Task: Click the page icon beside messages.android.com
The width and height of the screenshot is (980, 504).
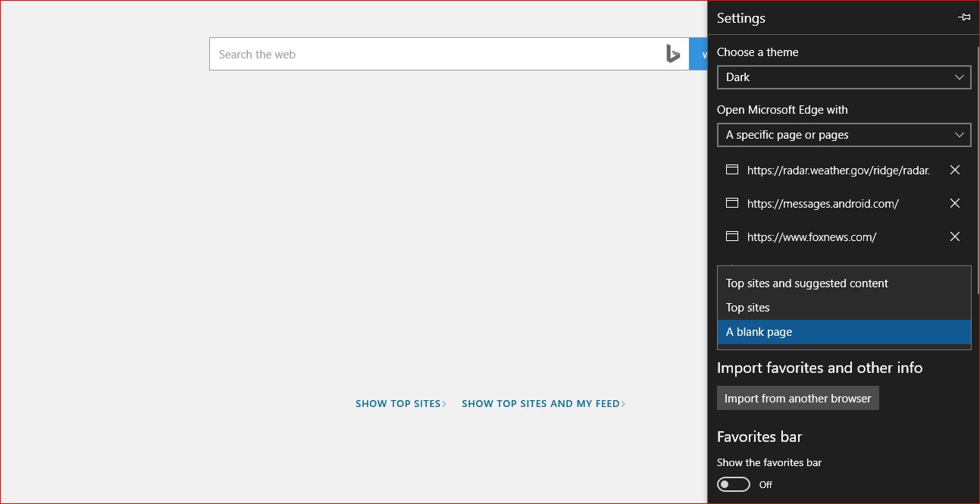Action: click(x=732, y=203)
